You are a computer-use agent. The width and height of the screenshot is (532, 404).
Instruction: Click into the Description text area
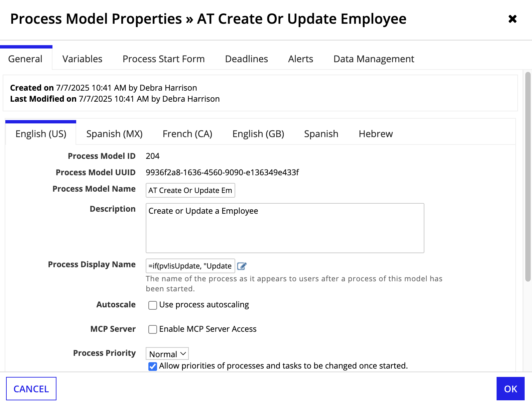click(x=285, y=228)
